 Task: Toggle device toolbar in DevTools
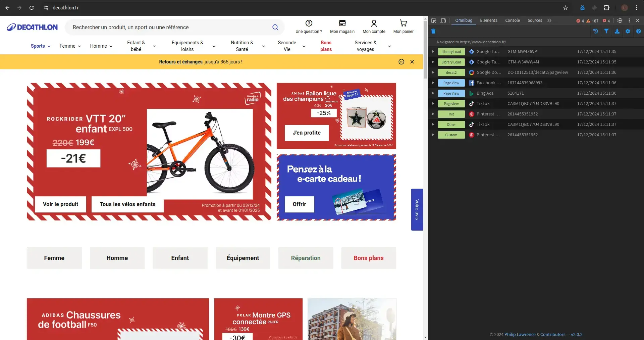pos(443,20)
